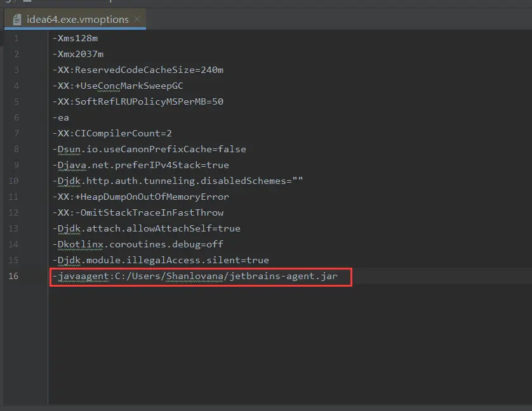Click the -OmitStackTraceInFastThrow line
The width and height of the screenshot is (532, 411).
[x=138, y=212]
